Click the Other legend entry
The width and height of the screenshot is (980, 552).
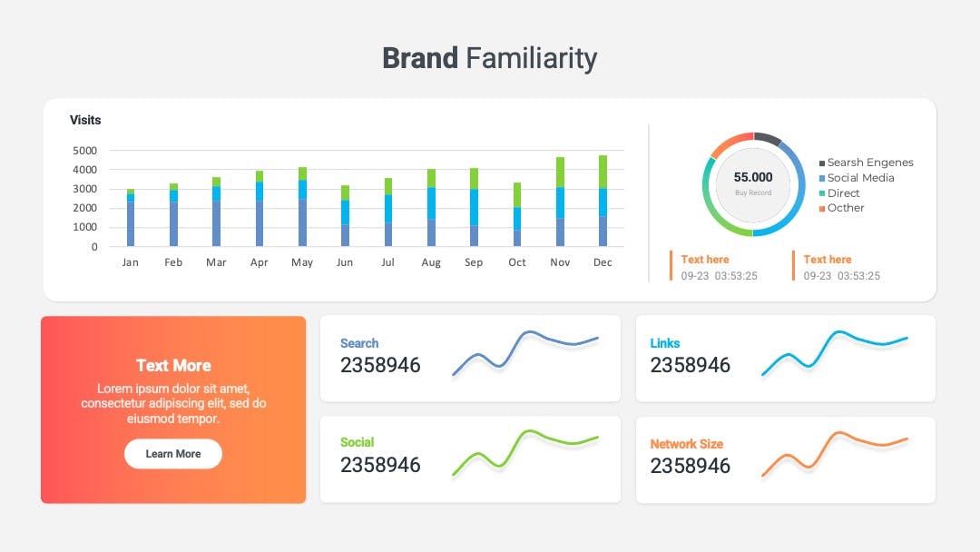tap(846, 208)
